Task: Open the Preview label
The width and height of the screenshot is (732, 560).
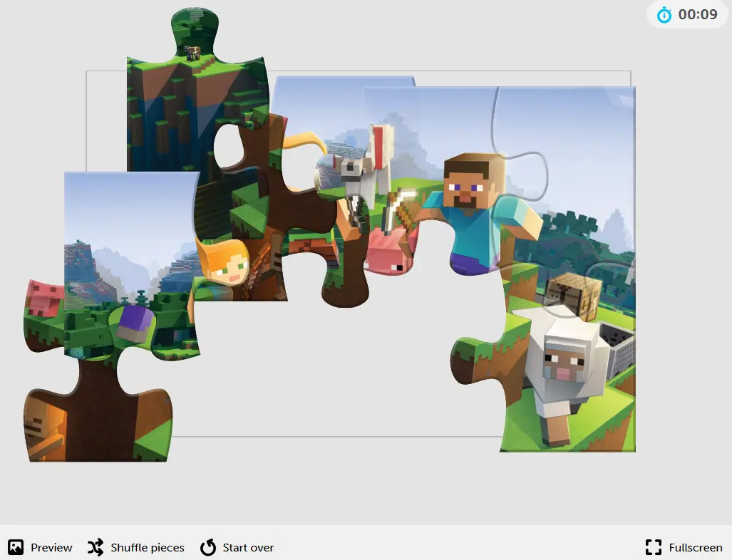Action: coord(51,547)
